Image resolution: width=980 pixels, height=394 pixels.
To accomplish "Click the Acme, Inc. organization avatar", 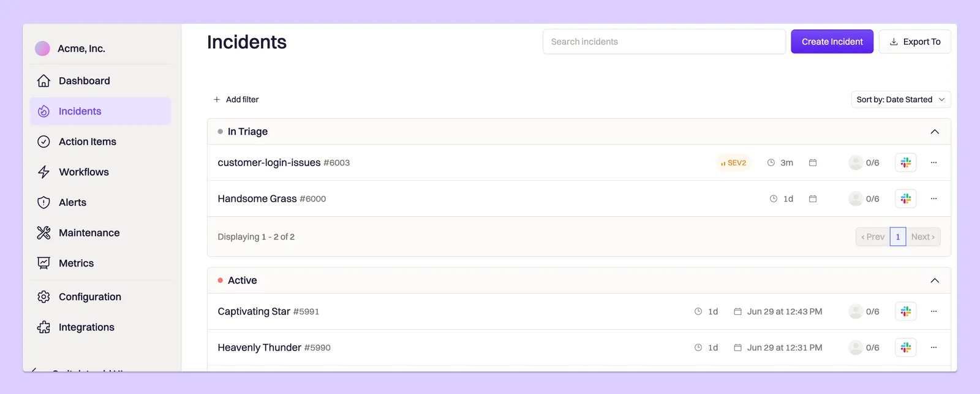I will [42, 48].
